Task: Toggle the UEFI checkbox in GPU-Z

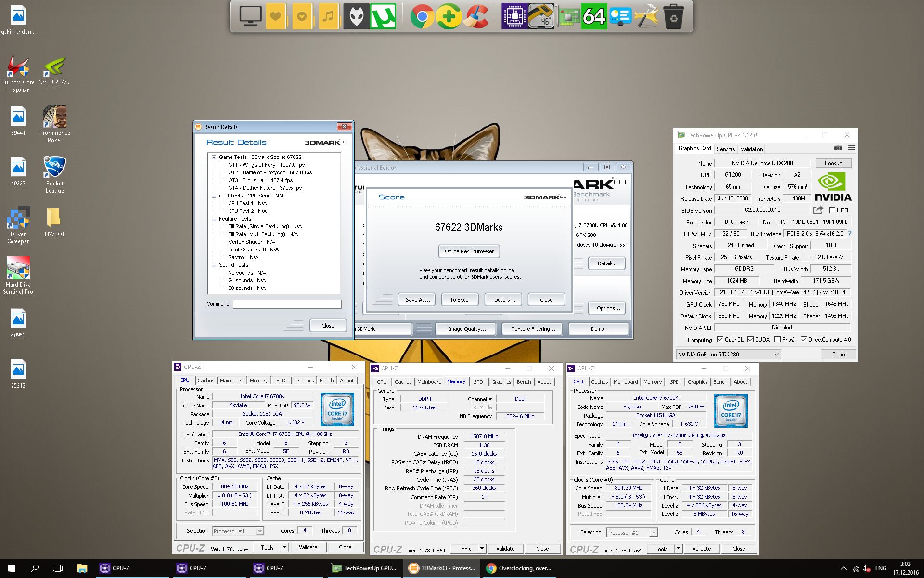Action: click(832, 210)
